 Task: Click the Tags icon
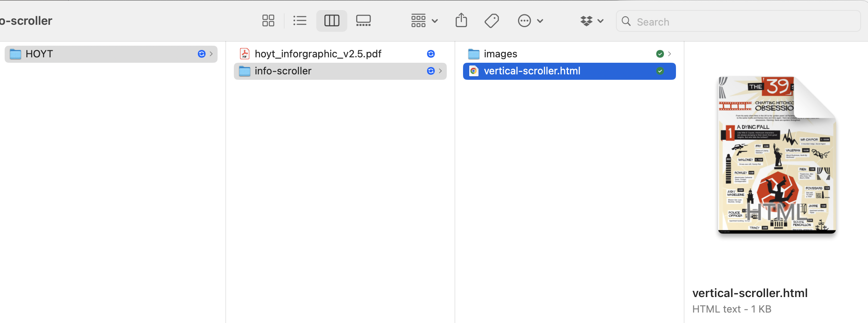point(492,21)
